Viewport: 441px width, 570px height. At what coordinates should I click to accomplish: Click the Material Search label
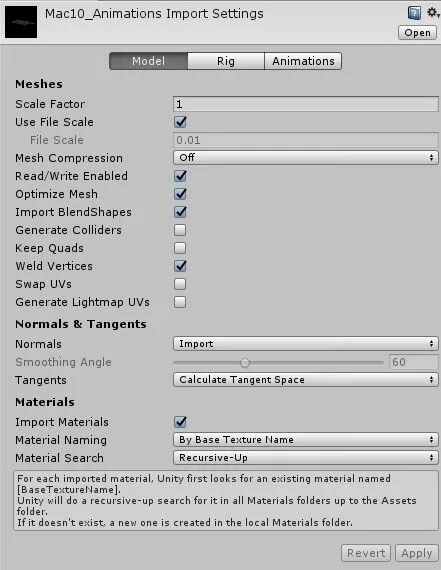tap(59, 458)
